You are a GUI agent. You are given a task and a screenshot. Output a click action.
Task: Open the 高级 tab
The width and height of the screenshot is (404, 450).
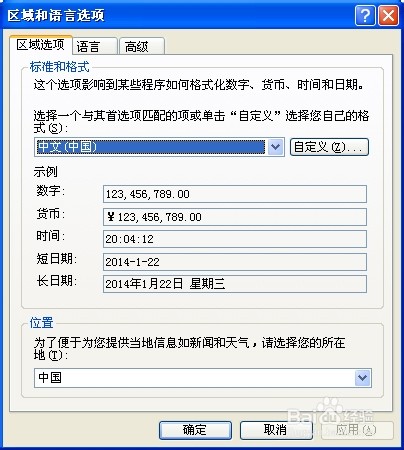coord(142,46)
